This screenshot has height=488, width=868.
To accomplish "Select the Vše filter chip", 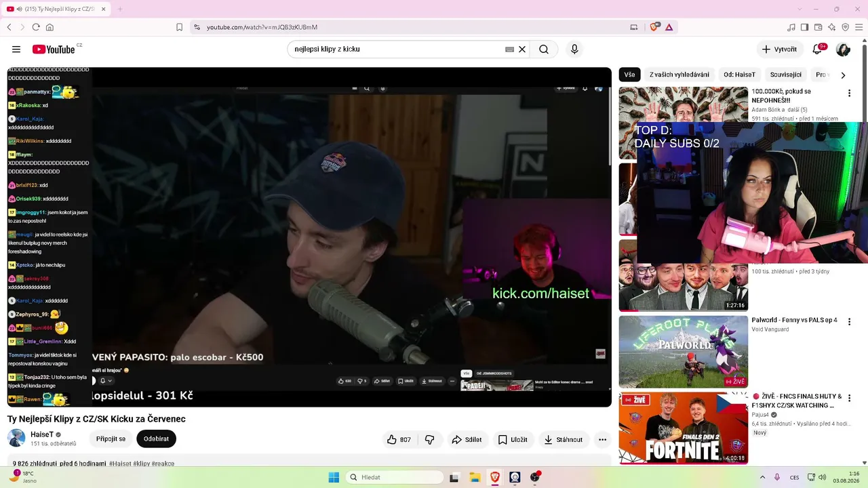I will pos(630,75).
